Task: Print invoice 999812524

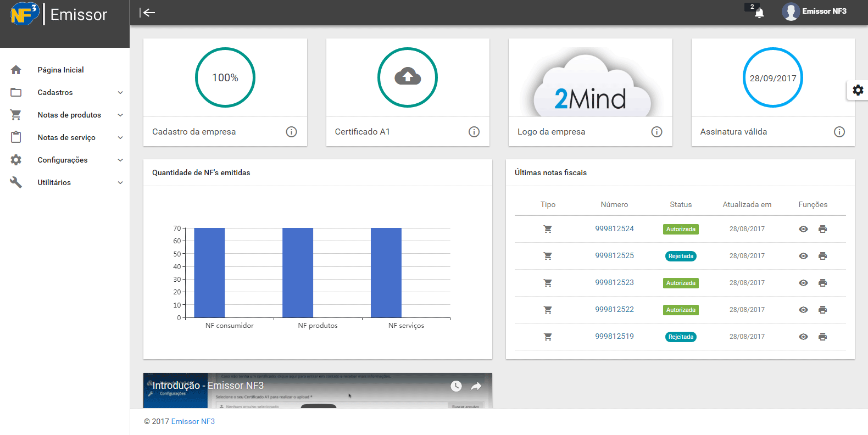Action: (x=822, y=229)
